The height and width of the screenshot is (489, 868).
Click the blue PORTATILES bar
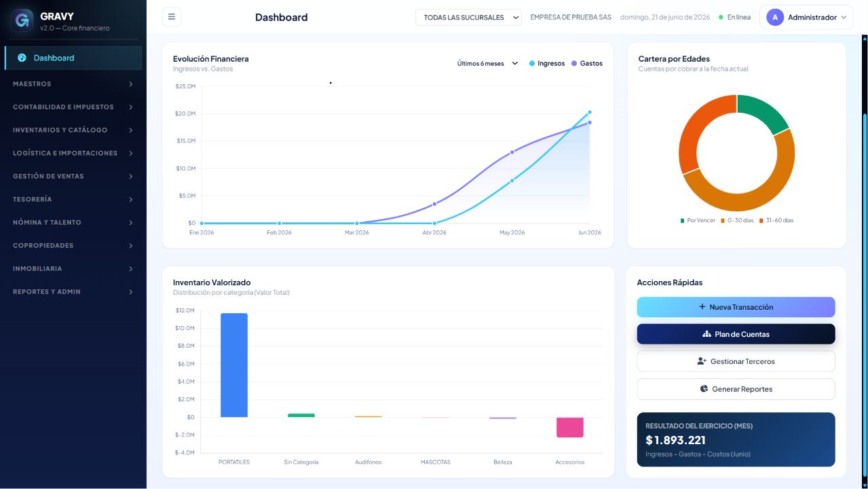pyautogui.click(x=234, y=365)
